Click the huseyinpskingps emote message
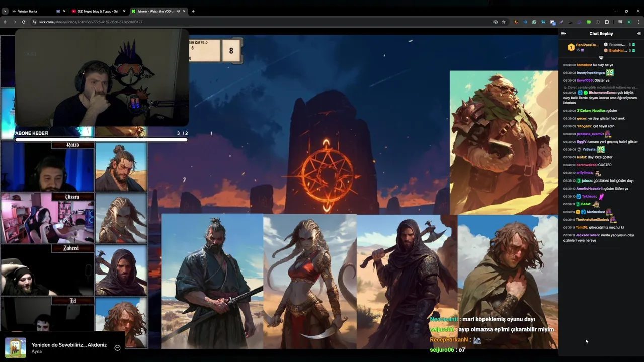Viewport: 644px width, 362px height. tap(610, 72)
